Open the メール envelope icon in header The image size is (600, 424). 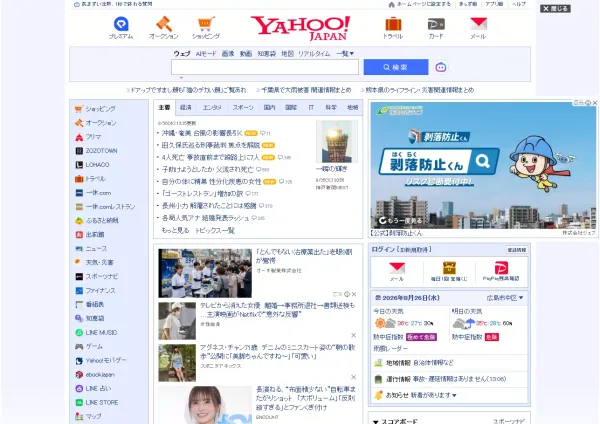(478, 24)
